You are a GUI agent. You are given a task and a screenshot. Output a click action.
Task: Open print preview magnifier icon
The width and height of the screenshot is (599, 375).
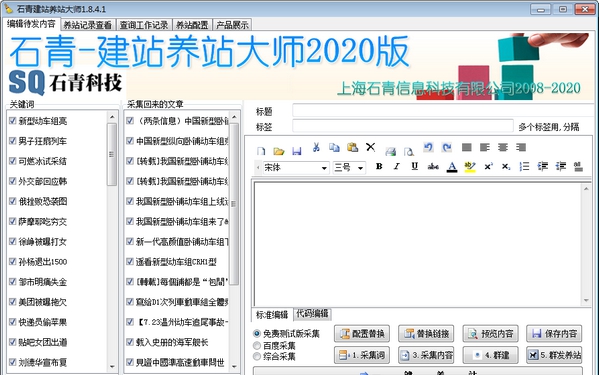pos(409,151)
